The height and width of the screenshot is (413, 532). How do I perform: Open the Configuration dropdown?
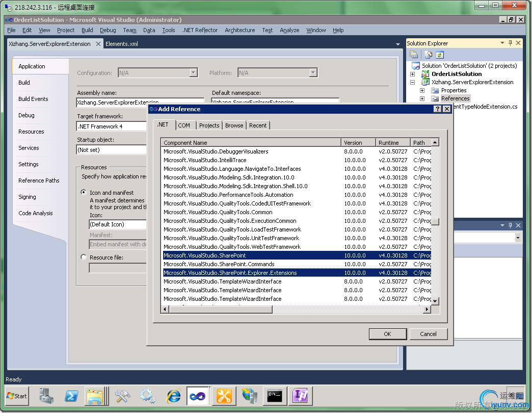click(x=193, y=72)
